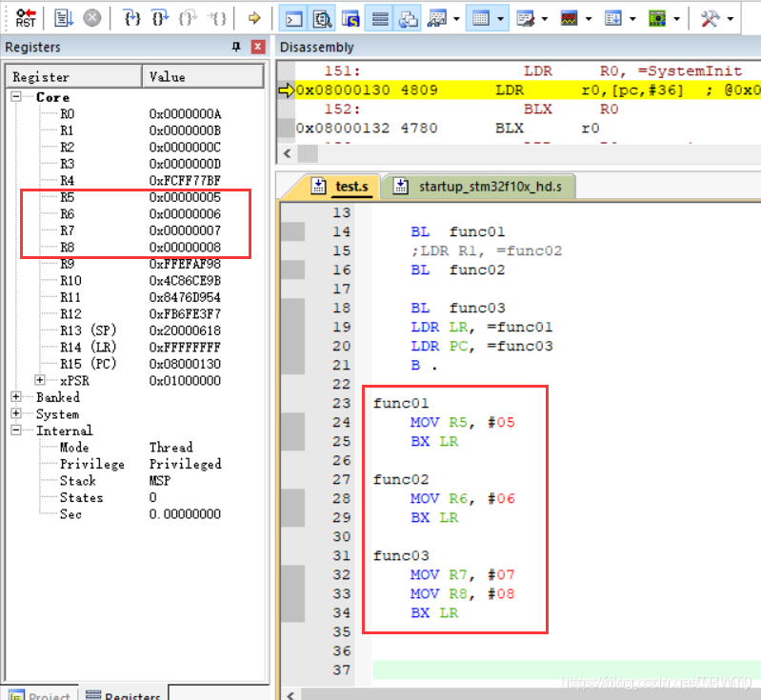761x700 pixels.
Task: Toggle the Disassembly window
Action: pyautogui.click(x=322, y=18)
